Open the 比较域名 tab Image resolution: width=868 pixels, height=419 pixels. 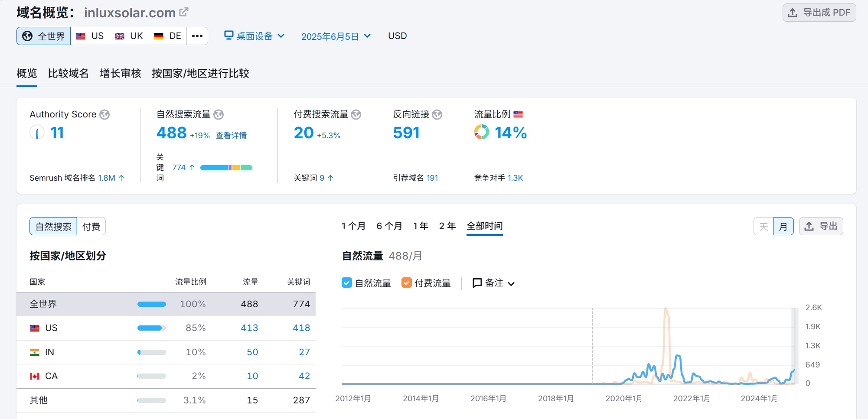point(69,73)
